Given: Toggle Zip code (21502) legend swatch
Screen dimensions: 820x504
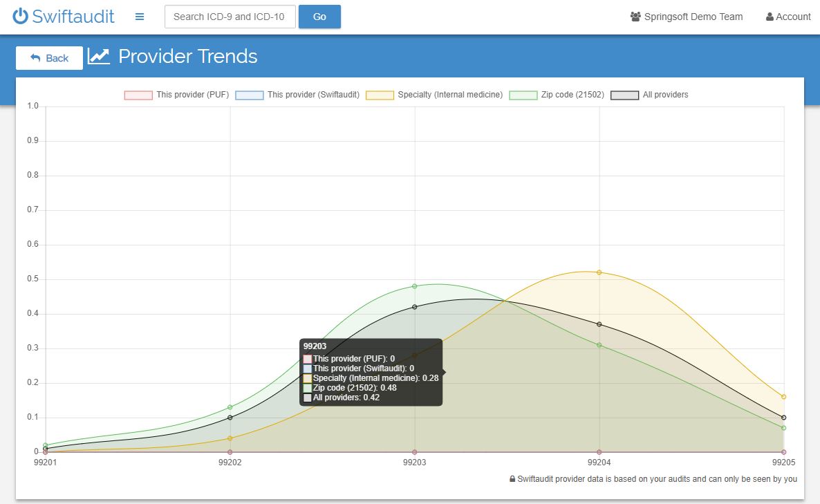Looking at the screenshot, I should [x=523, y=95].
